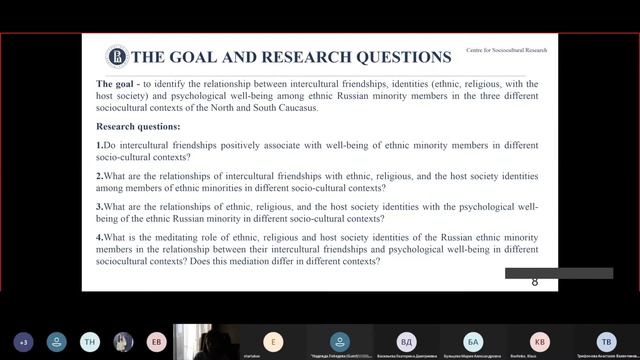Viewport: 640px width, 360px height.
Task: Click the EB participant avatar
Action: tap(157, 342)
